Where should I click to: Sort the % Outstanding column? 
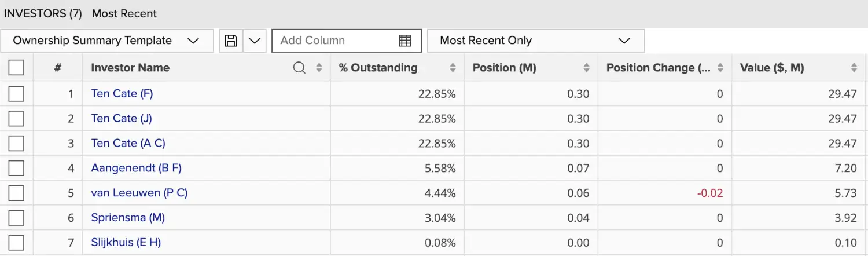pos(453,68)
